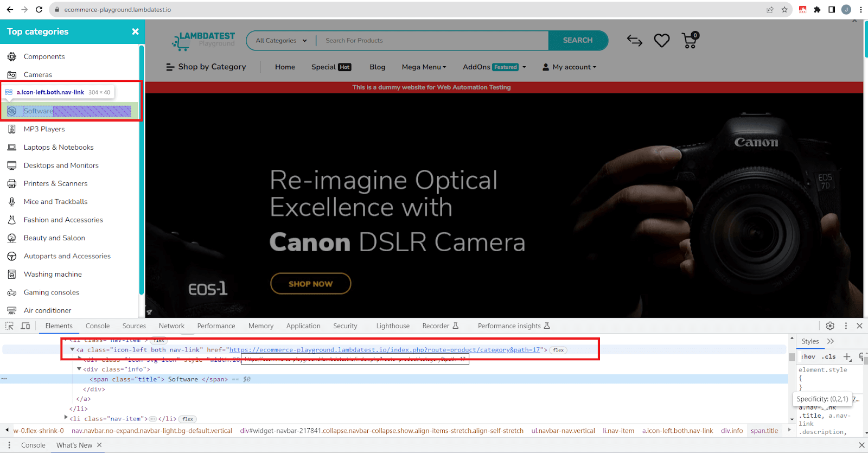Open the Lighthouse tab
Screen dimensions: 868x453
(x=393, y=326)
